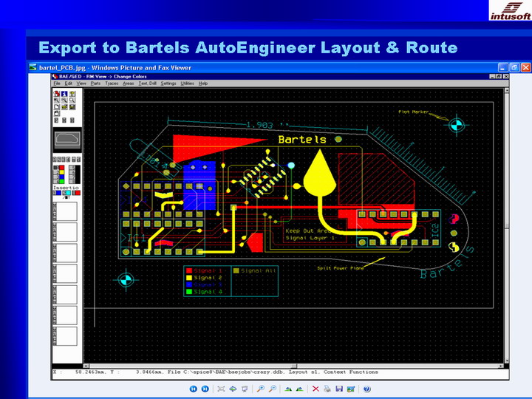Screen dimensions: 532x399
Task: Start the slide show from viewer toolbar
Action: 245,389
